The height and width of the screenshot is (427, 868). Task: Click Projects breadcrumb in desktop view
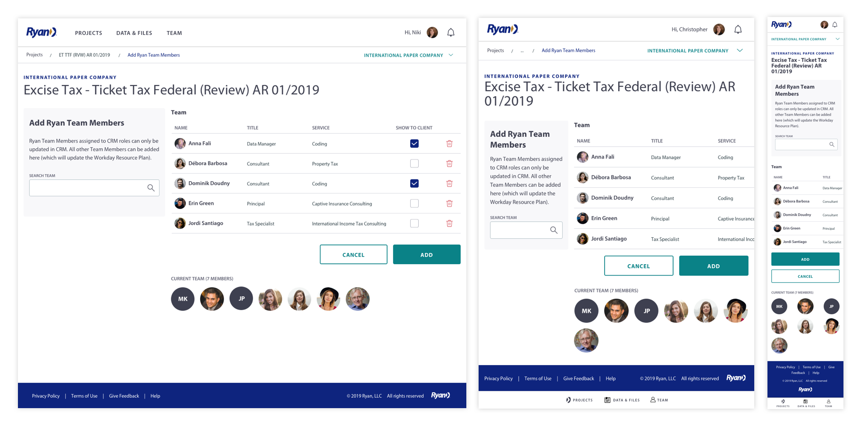(x=34, y=55)
